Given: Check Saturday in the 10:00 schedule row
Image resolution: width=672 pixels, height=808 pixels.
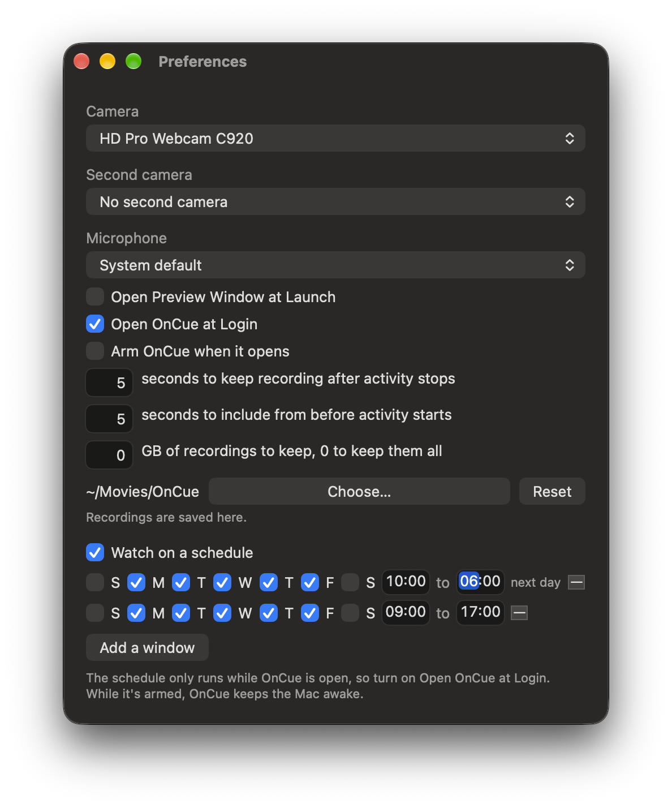Looking at the screenshot, I should coord(350,582).
